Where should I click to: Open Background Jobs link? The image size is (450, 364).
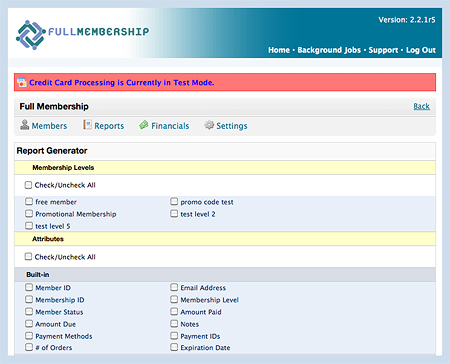coord(329,50)
